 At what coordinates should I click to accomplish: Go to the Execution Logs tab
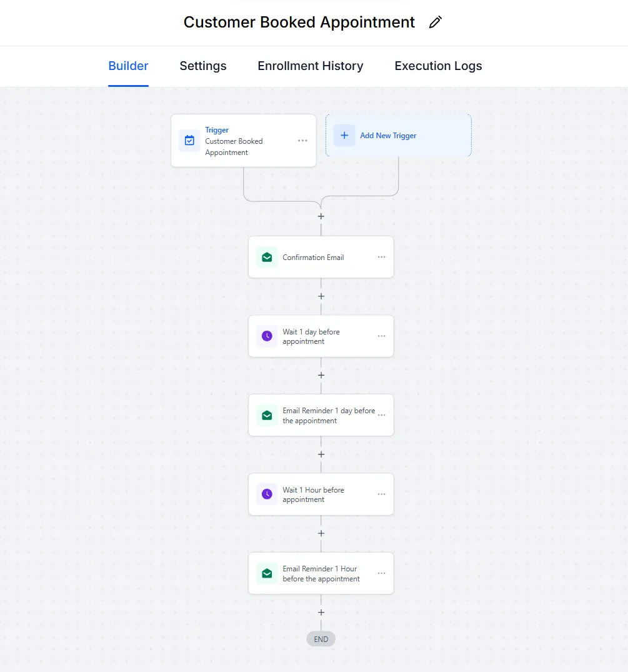[438, 66]
